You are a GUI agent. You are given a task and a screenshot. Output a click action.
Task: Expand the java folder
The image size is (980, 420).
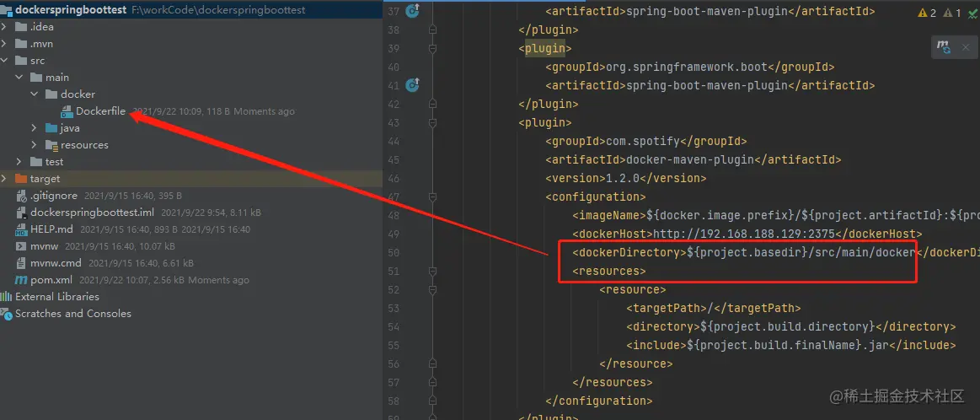35,128
